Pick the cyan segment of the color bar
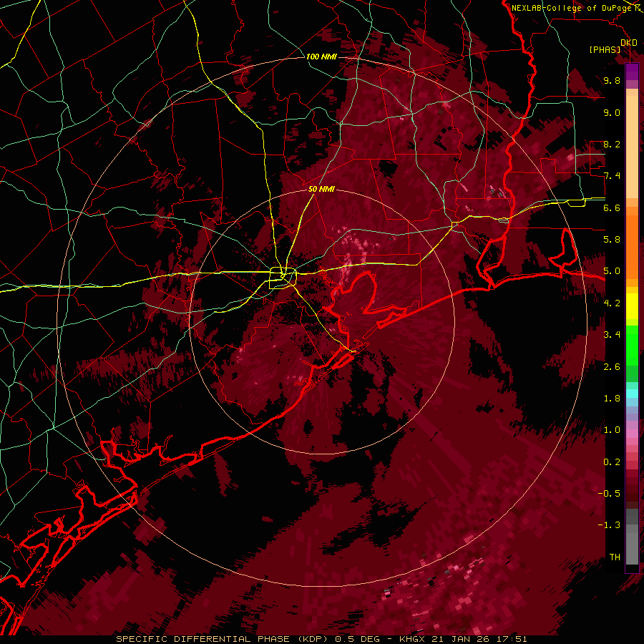The height and width of the screenshot is (644, 644). pos(632,394)
